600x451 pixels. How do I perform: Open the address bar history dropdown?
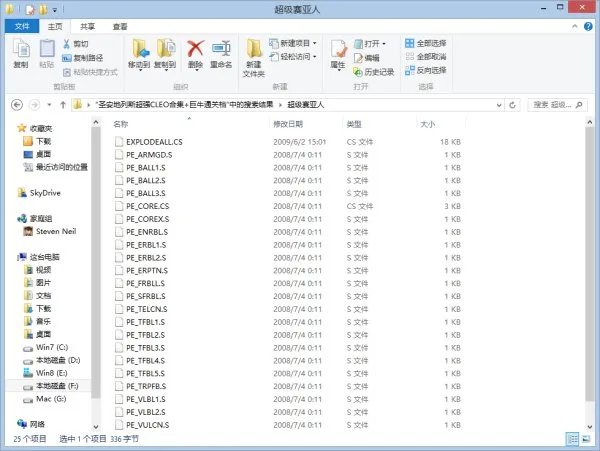[499, 105]
